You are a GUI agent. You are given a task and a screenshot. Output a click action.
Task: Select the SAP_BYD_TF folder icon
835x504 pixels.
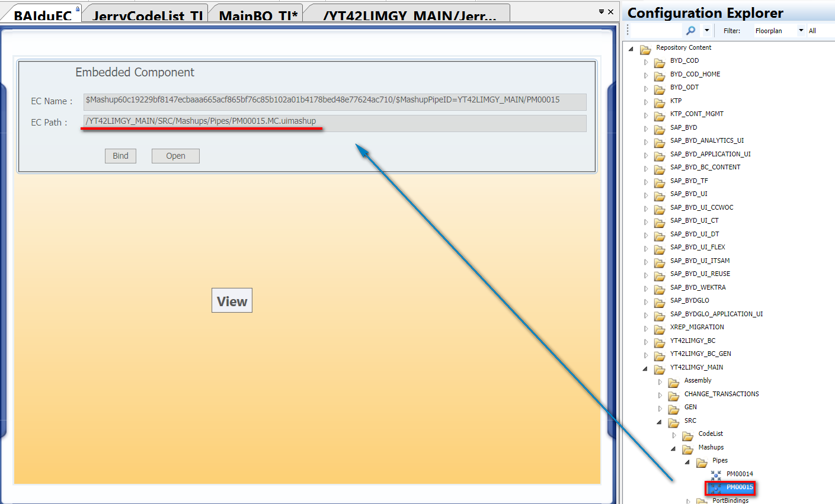660,182
